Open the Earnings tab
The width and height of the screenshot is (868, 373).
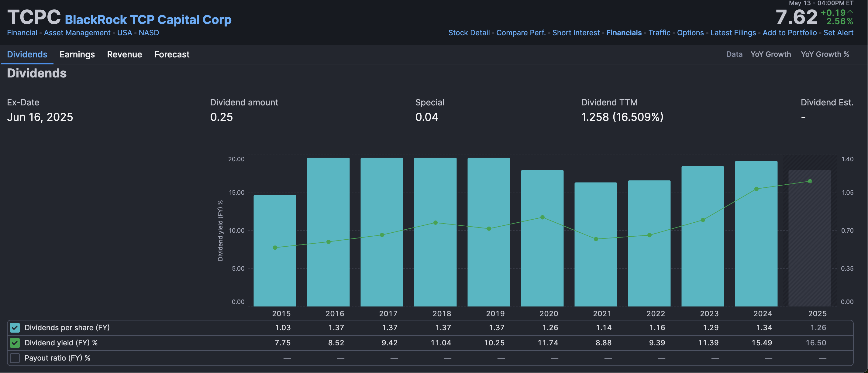pyautogui.click(x=77, y=54)
